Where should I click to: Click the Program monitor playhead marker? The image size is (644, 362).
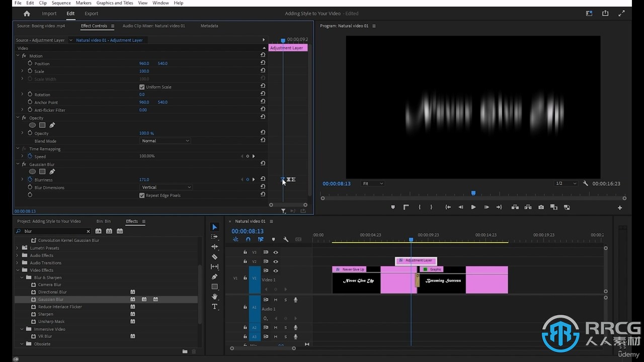[473, 193]
